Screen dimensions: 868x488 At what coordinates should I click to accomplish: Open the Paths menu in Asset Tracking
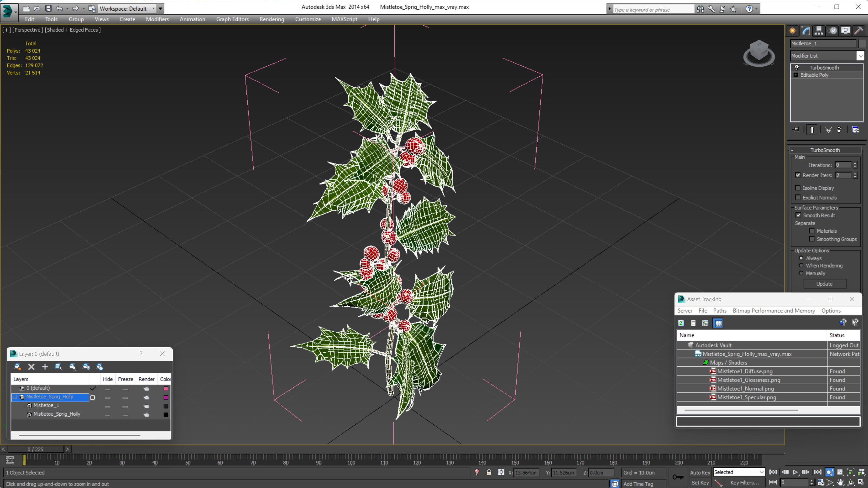click(720, 310)
